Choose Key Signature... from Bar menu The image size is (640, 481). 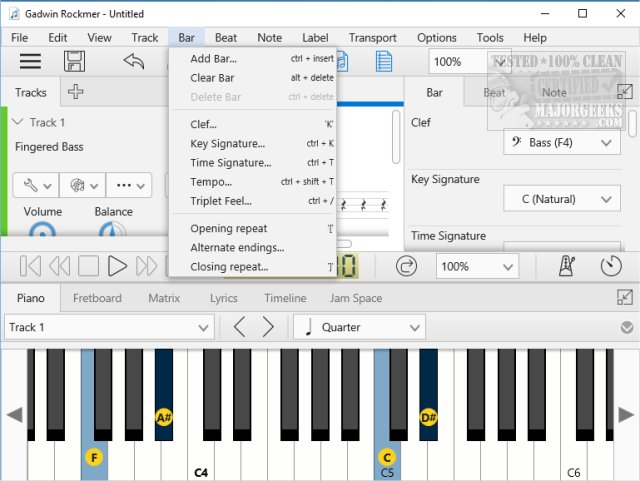click(x=253, y=144)
